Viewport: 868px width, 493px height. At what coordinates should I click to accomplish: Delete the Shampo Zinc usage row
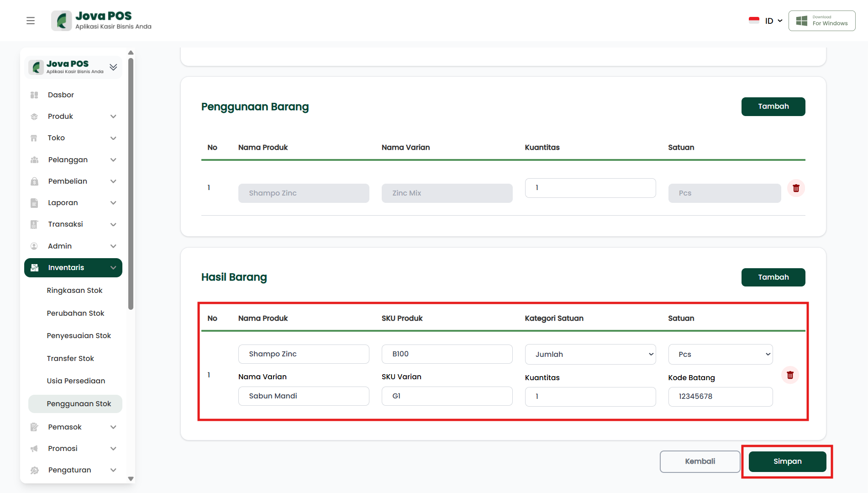796,188
